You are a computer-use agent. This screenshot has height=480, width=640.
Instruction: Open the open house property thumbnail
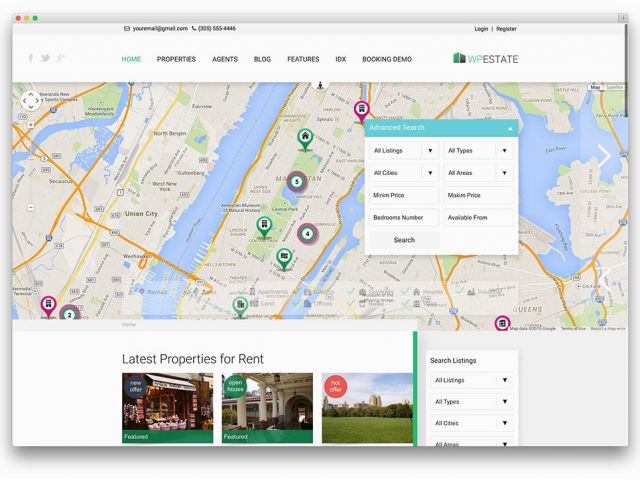pyautogui.click(x=267, y=408)
